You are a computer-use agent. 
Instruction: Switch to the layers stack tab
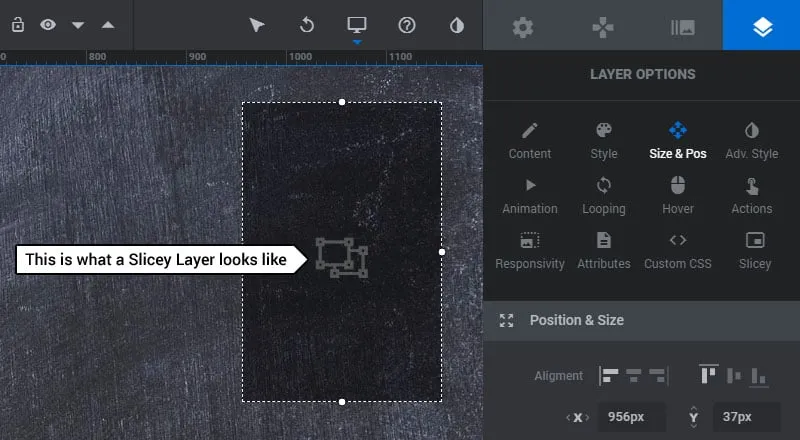762,27
